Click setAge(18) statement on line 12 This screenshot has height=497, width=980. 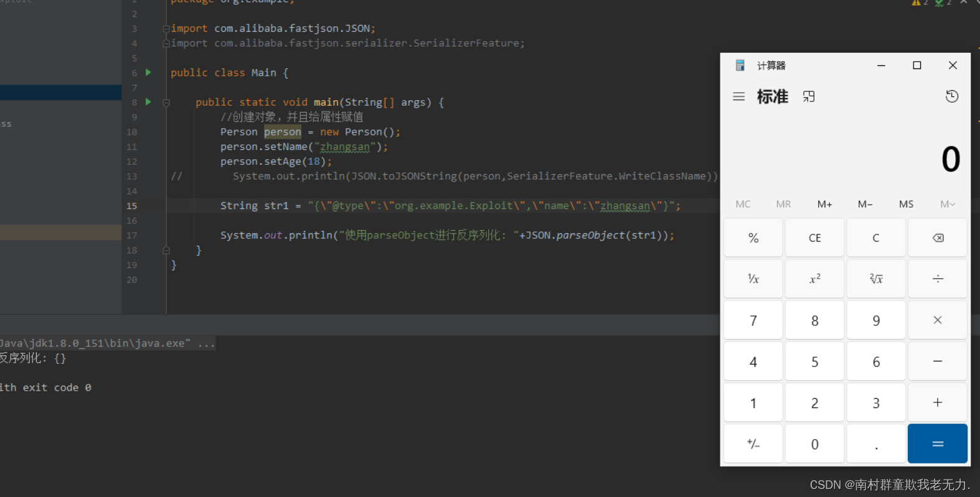276,162
